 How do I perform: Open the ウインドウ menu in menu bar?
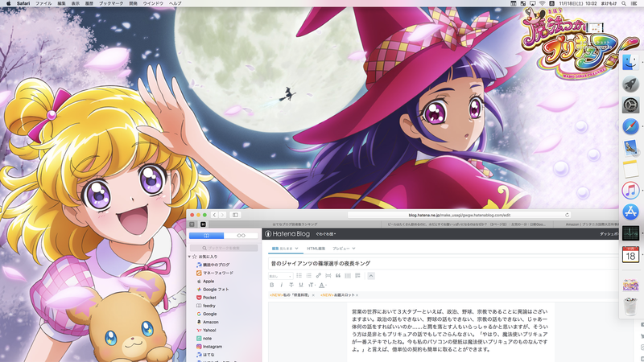pyautogui.click(x=153, y=3)
